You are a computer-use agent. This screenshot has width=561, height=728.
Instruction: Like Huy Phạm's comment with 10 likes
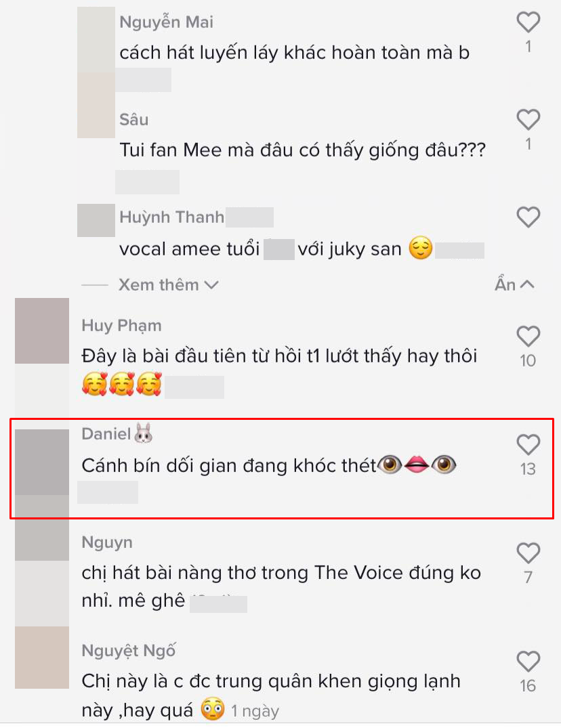[x=528, y=336]
